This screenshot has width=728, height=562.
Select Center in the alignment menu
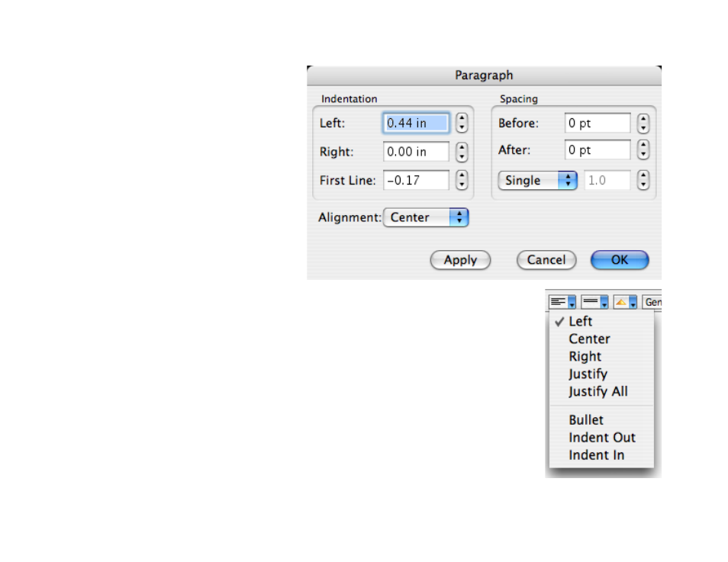pos(602,339)
